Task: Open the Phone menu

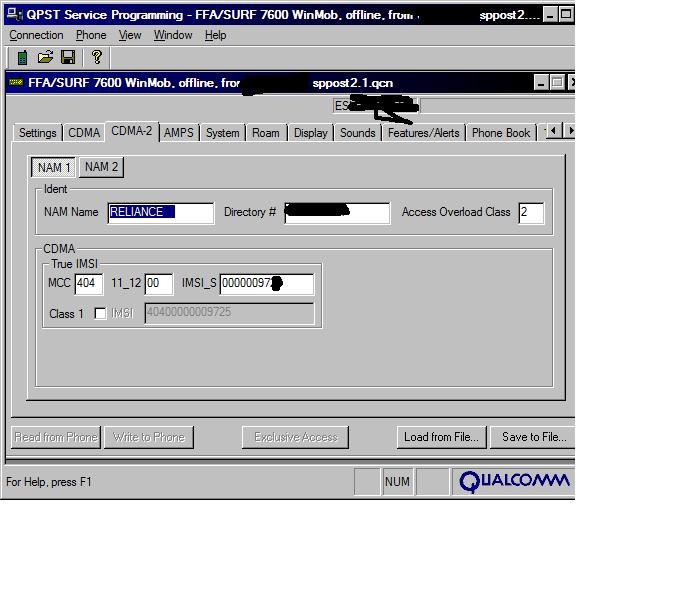Action: point(91,35)
